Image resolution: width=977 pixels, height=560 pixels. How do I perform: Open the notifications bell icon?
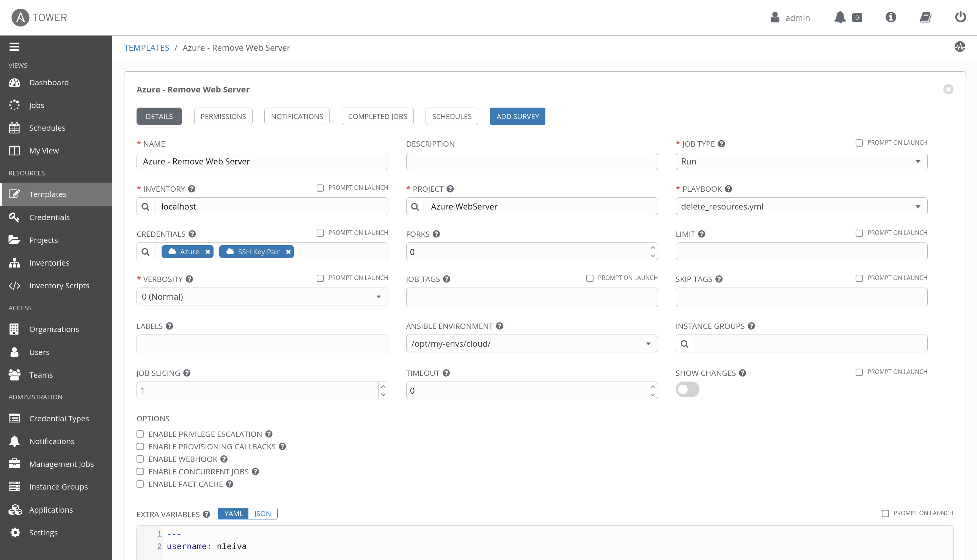tap(840, 17)
